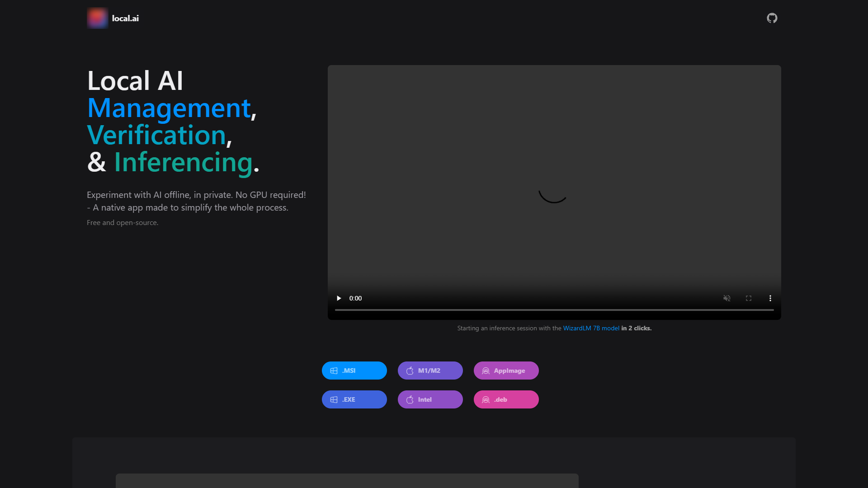Download the Windows .MSI installer
The image size is (868, 488).
click(354, 371)
